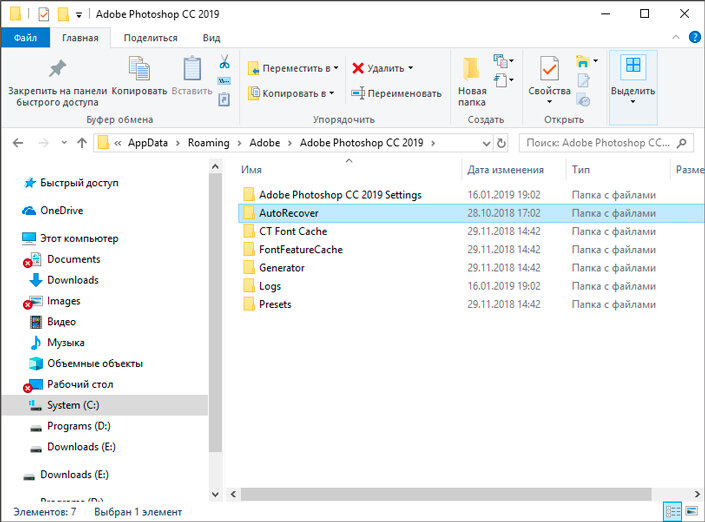Open Музыка music folder
This screenshot has height=522, width=705.
pos(57,343)
